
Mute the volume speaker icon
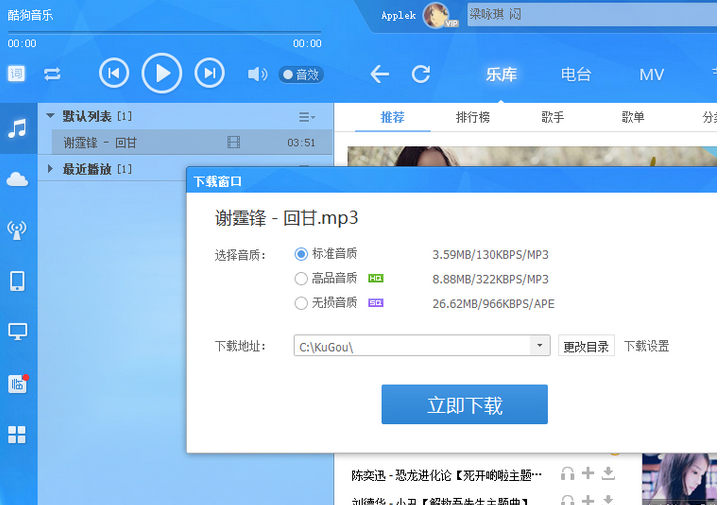257,74
